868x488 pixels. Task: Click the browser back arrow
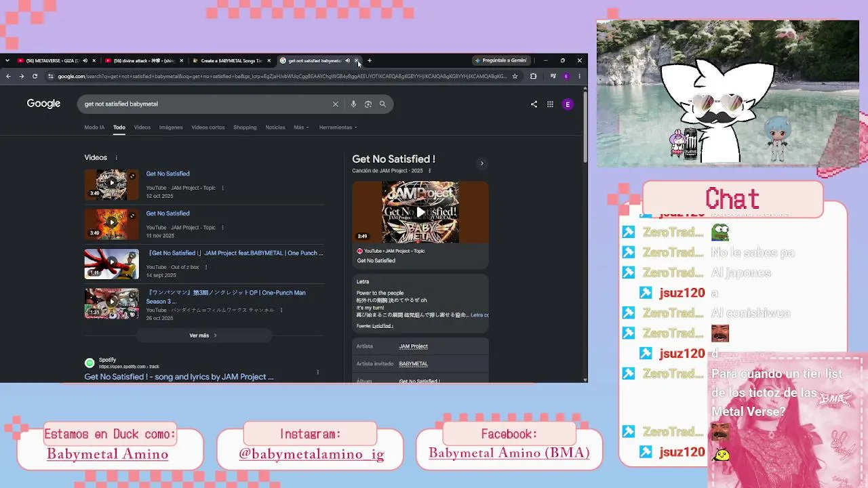(8, 77)
